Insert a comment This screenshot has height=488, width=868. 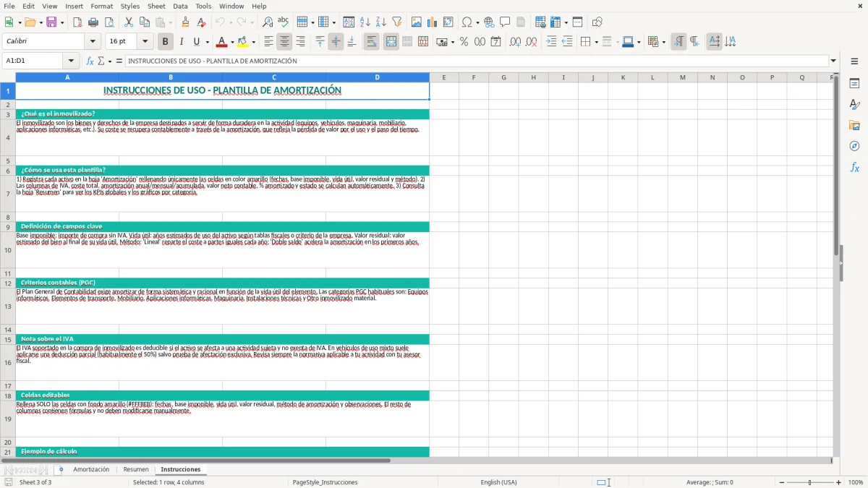[505, 22]
